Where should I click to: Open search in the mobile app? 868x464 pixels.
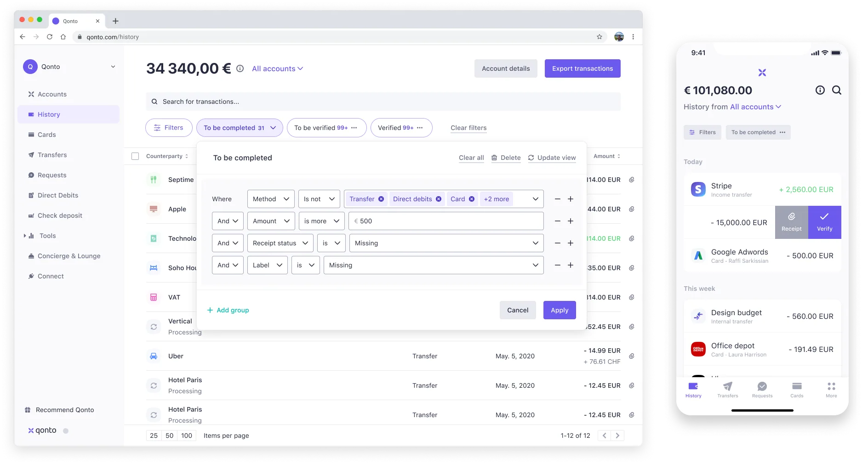[837, 90]
